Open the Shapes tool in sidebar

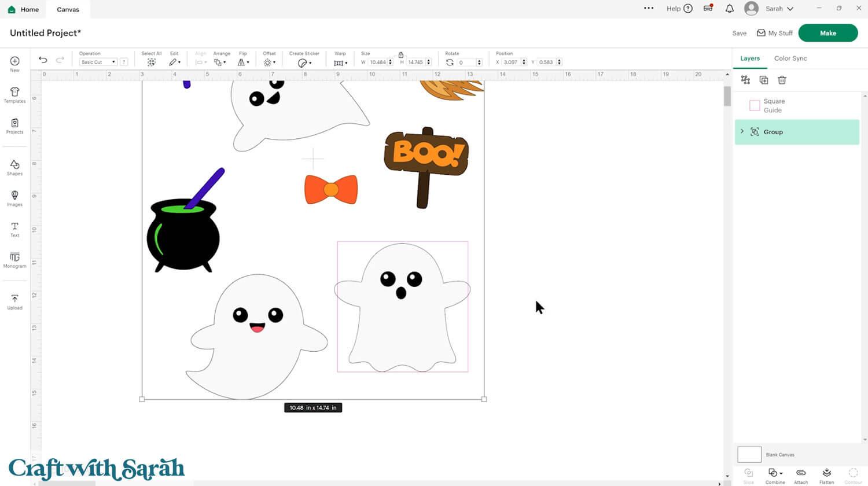(14, 167)
